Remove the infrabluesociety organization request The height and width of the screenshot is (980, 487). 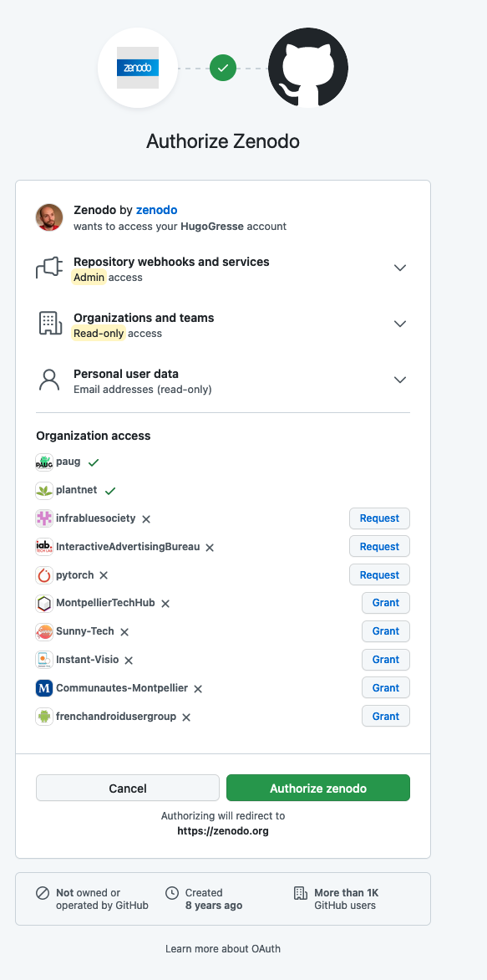[145, 518]
